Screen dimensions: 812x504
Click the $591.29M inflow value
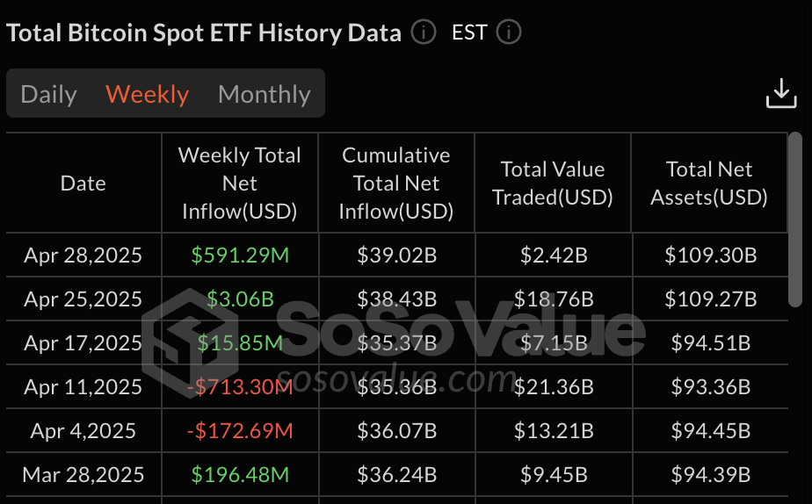240,256
